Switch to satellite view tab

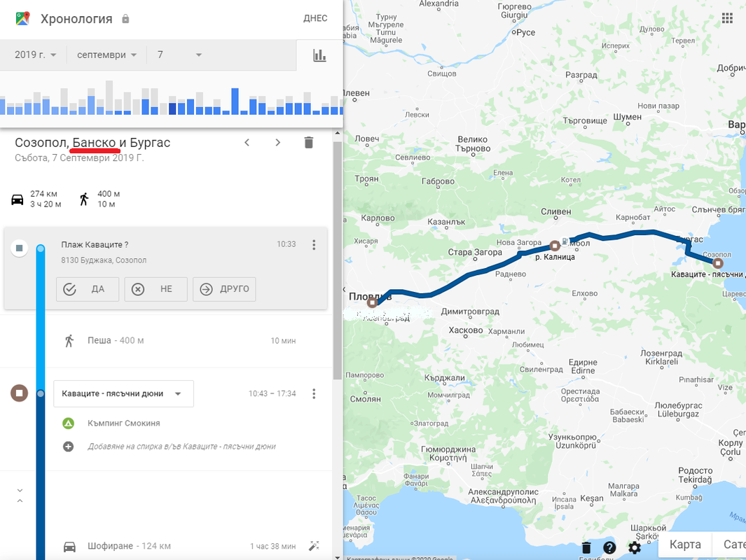click(x=729, y=545)
